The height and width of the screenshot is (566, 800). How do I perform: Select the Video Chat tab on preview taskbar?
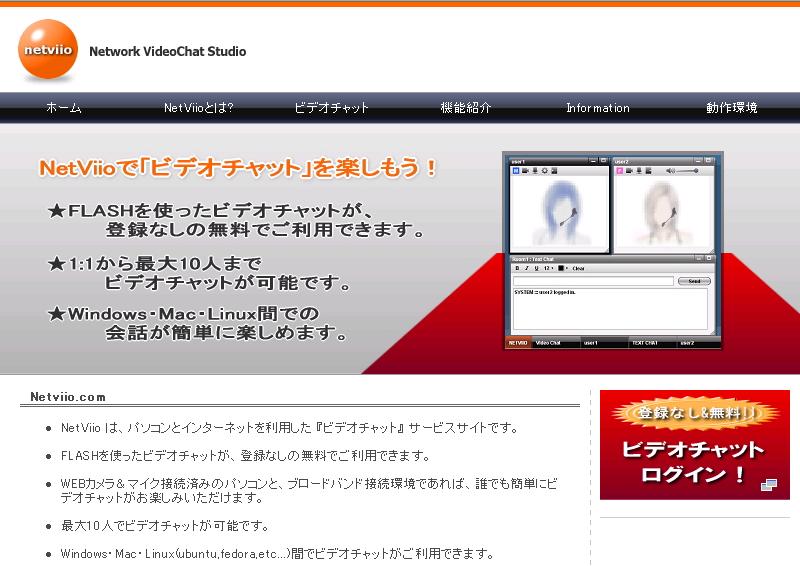tap(555, 343)
